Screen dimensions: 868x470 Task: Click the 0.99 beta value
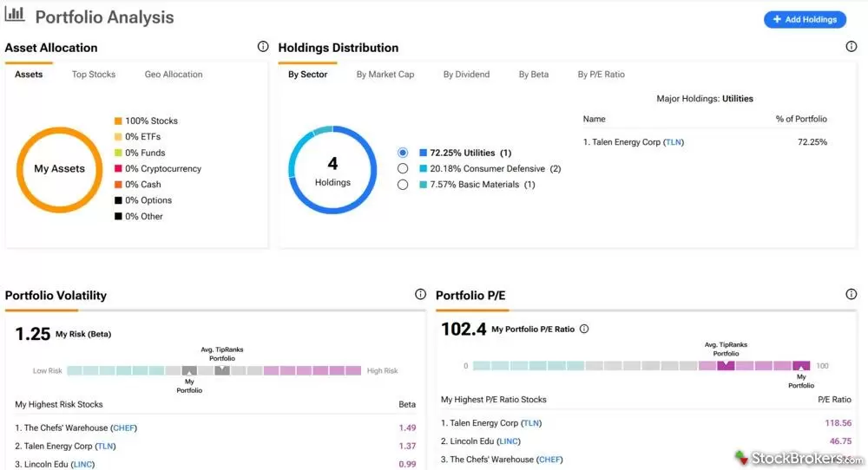407,465
